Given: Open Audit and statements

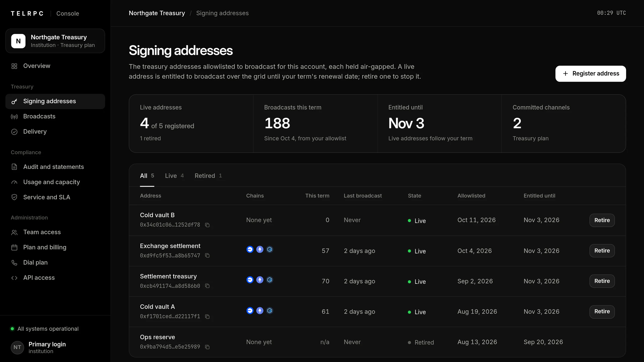Looking at the screenshot, I should (x=55, y=167).
